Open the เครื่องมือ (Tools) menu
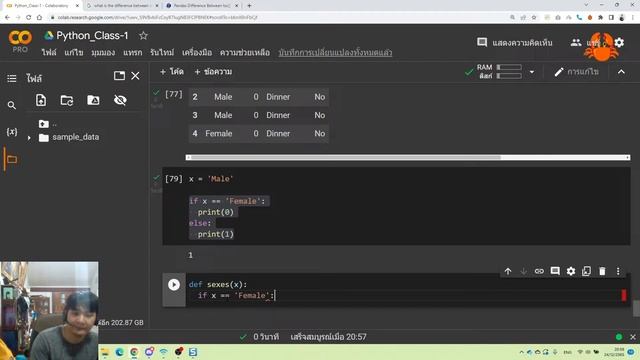640x360 pixels. [x=197, y=53]
